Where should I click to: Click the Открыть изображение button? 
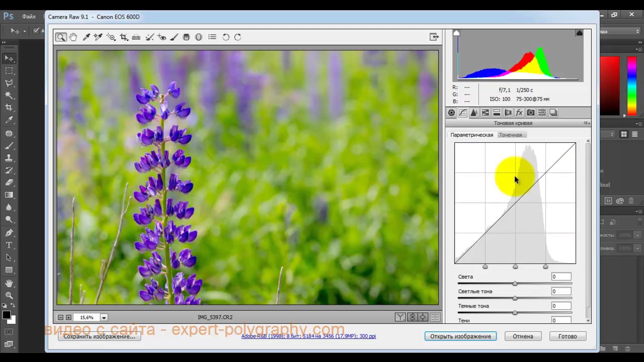click(x=460, y=336)
